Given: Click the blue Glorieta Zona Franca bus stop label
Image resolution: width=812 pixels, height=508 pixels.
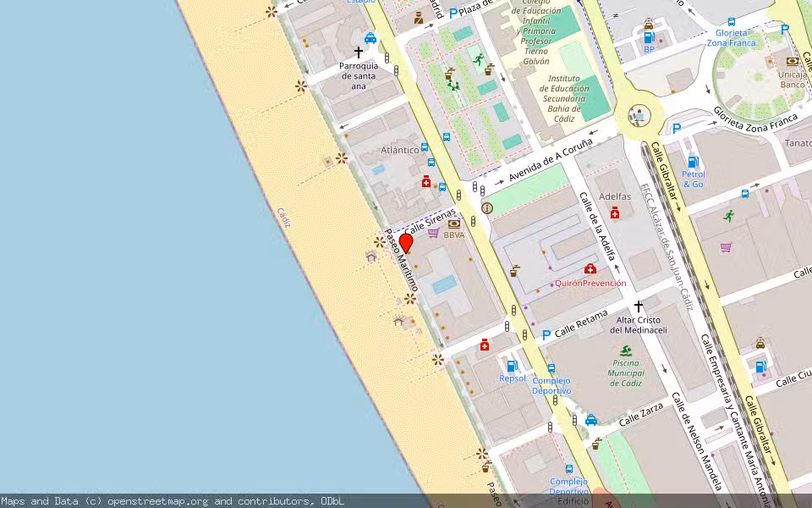Looking at the screenshot, I should pos(731,38).
